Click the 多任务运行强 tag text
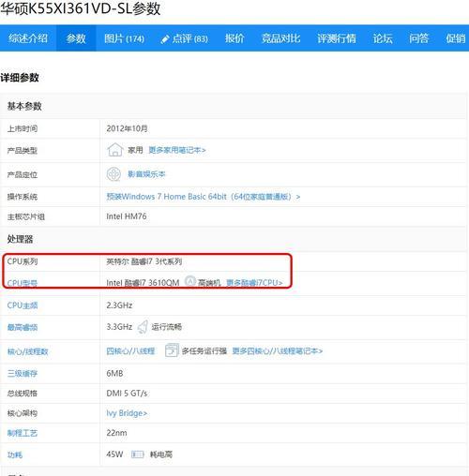Viewport: 469px width, 476px height. click(x=204, y=350)
